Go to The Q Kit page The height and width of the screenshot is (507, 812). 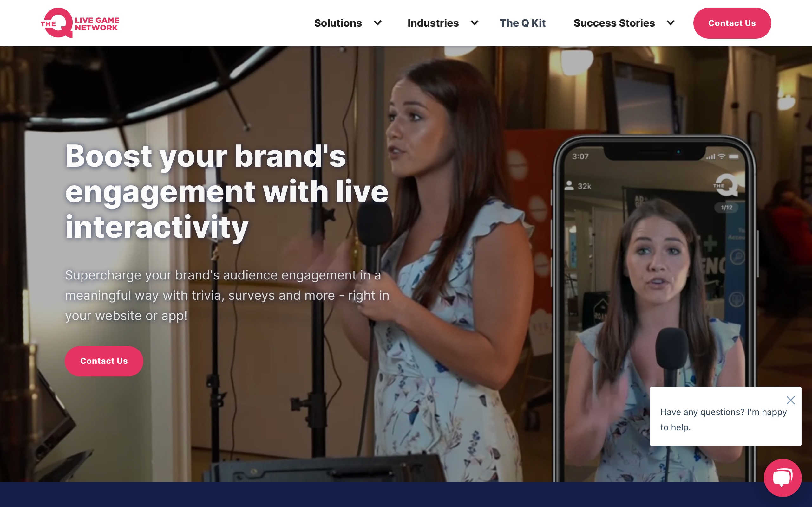click(522, 23)
